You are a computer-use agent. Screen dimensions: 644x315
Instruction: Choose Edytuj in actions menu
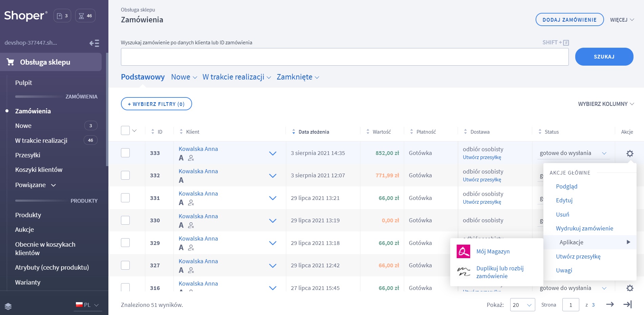pos(564,200)
